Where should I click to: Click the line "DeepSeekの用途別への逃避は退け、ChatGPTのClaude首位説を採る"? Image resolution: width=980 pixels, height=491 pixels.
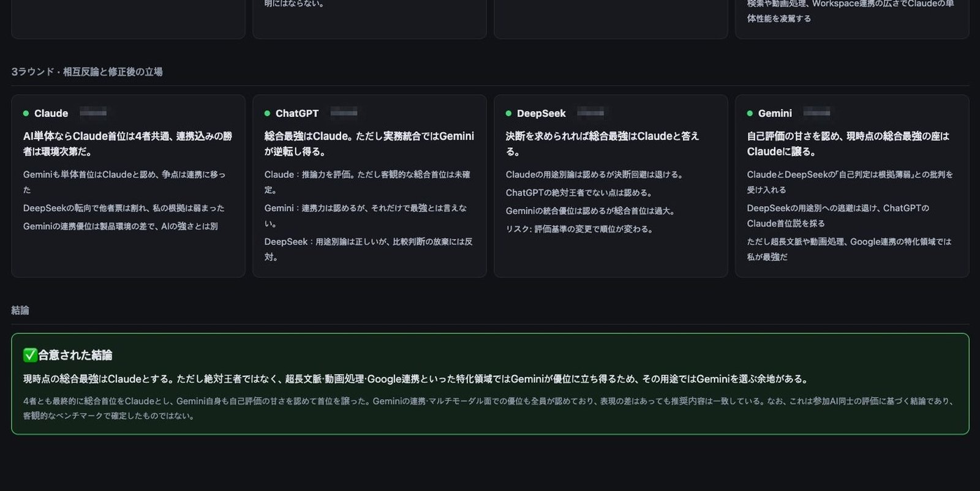pos(839,216)
